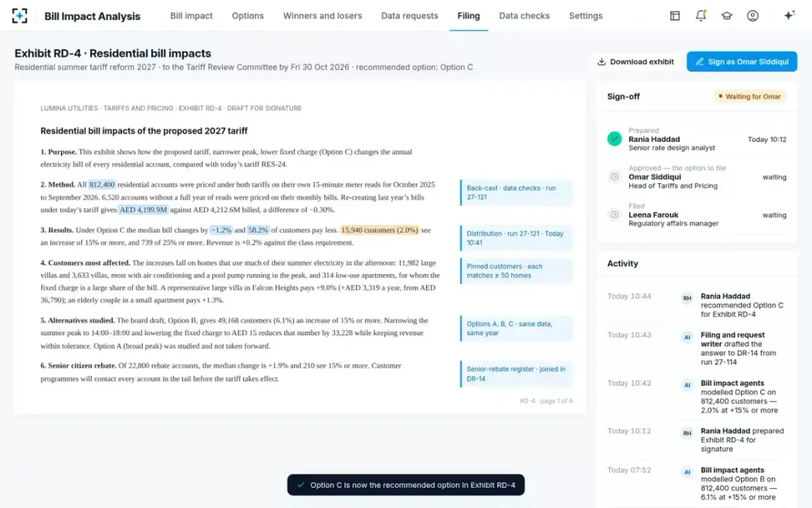Click the RH avatar on the 10:12 activity
Image resolution: width=812 pixels, height=508 pixels.
click(x=687, y=433)
